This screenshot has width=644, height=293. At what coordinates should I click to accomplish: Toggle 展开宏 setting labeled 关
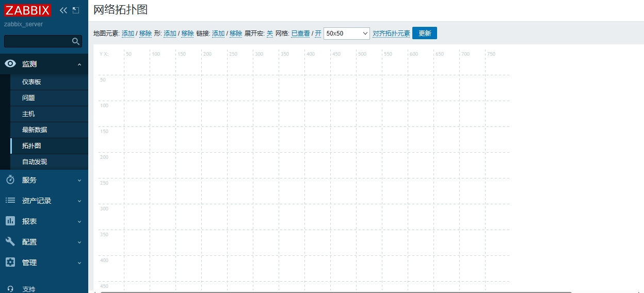click(x=269, y=34)
